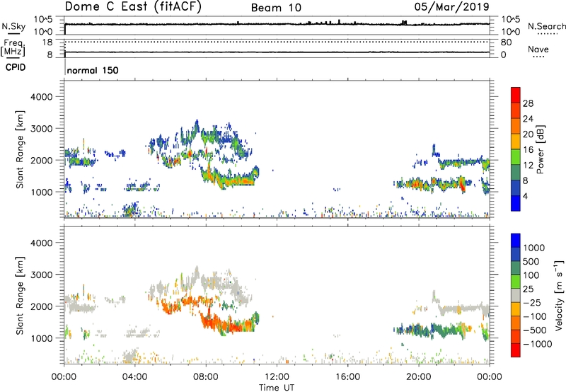The height and width of the screenshot is (392, 566).
Task: Click the '08:00' time tick label
Action: (206, 377)
